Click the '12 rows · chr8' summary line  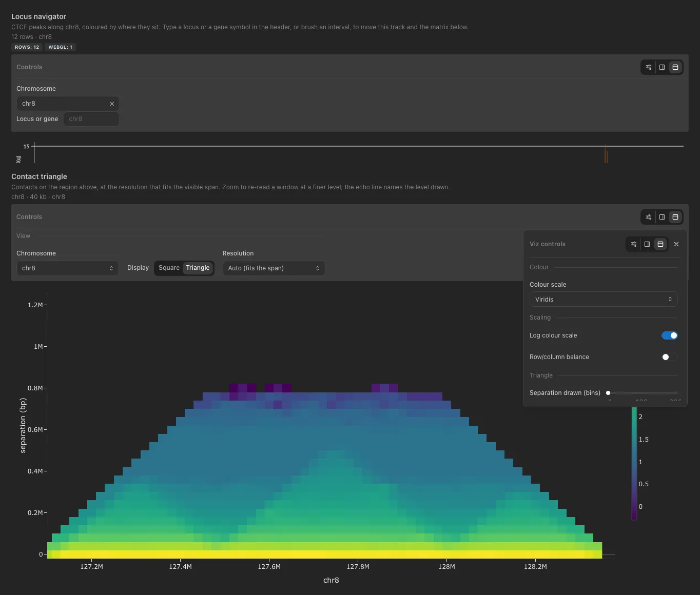(31, 37)
